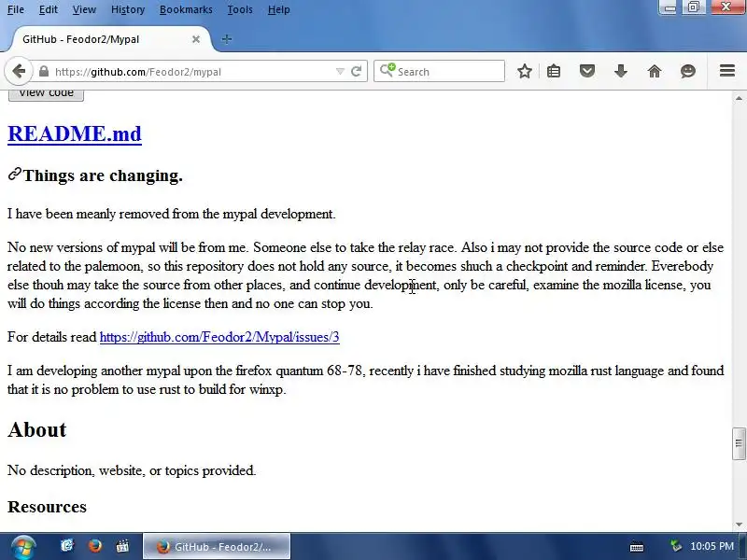Open the README.md link
Image resolution: width=747 pixels, height=560 pixels.
click(75, 133)
